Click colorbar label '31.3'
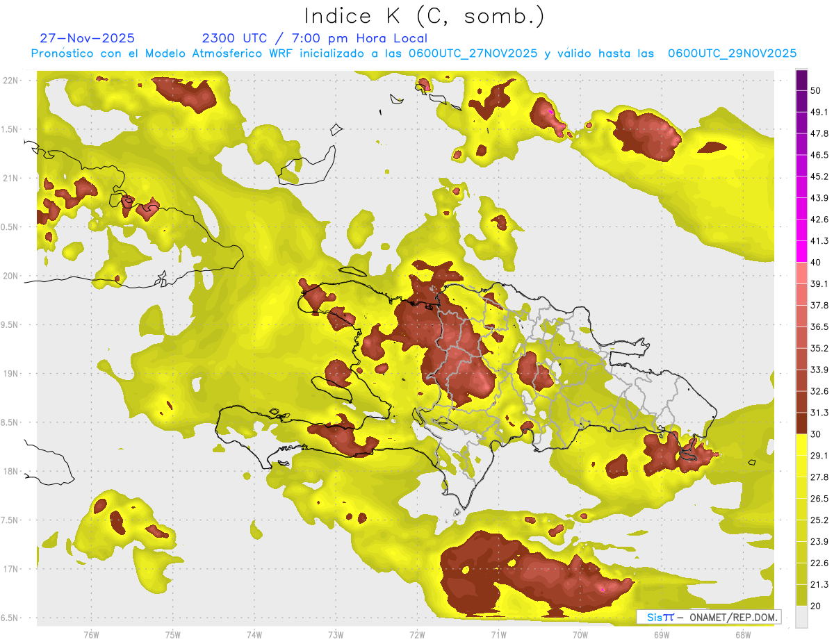 pos(819,413)
